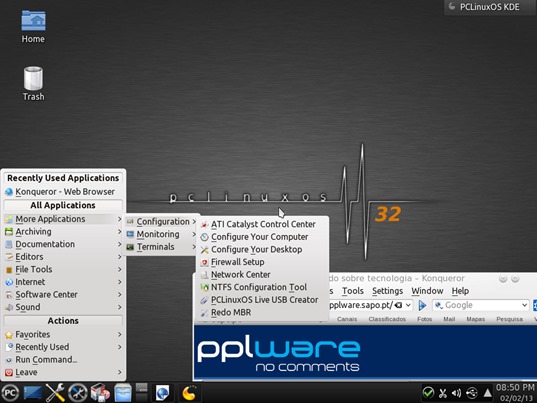Click the Mapas link
The image size is (537, 403).
click(x=476, y=319)
